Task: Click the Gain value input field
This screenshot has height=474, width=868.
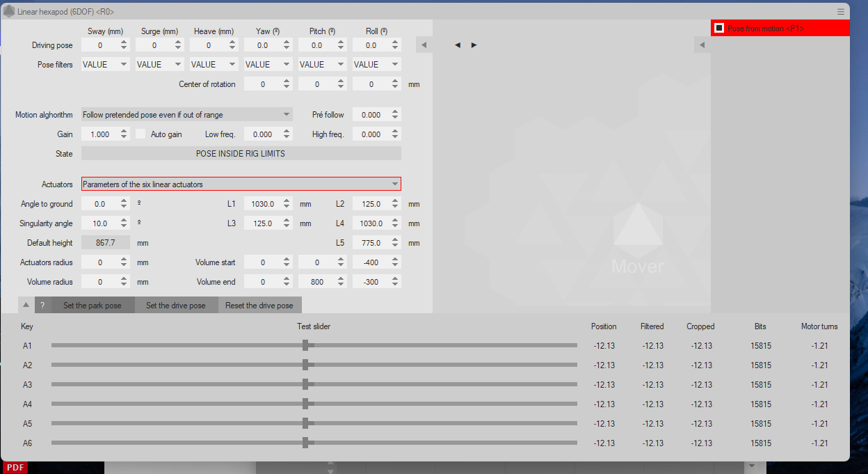Action: pos(99,134)
